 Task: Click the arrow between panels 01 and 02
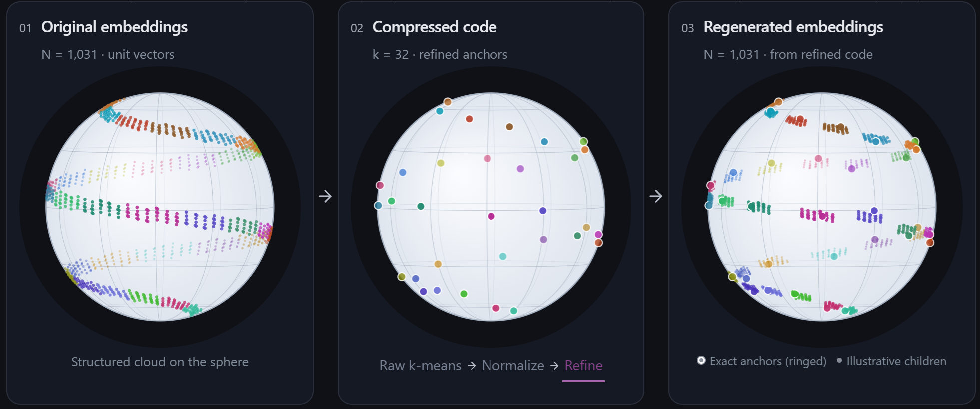pyautogui.click(x=325, y=196)
